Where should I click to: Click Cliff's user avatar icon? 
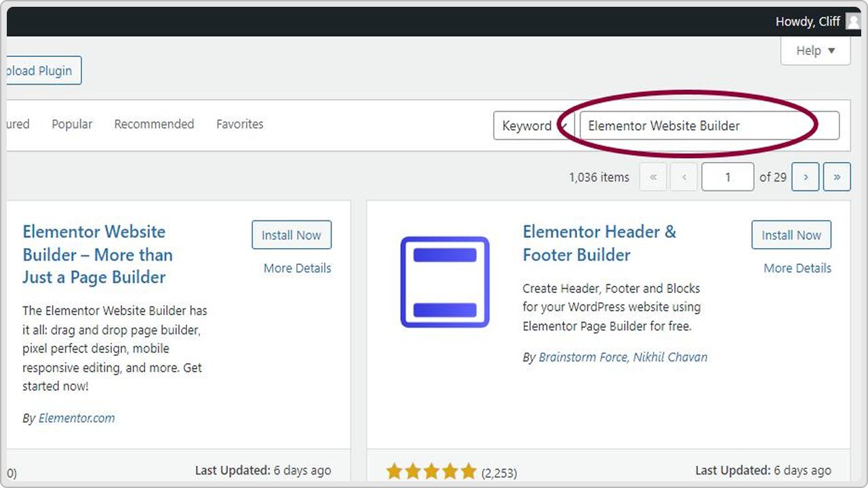tap(852, 22)
